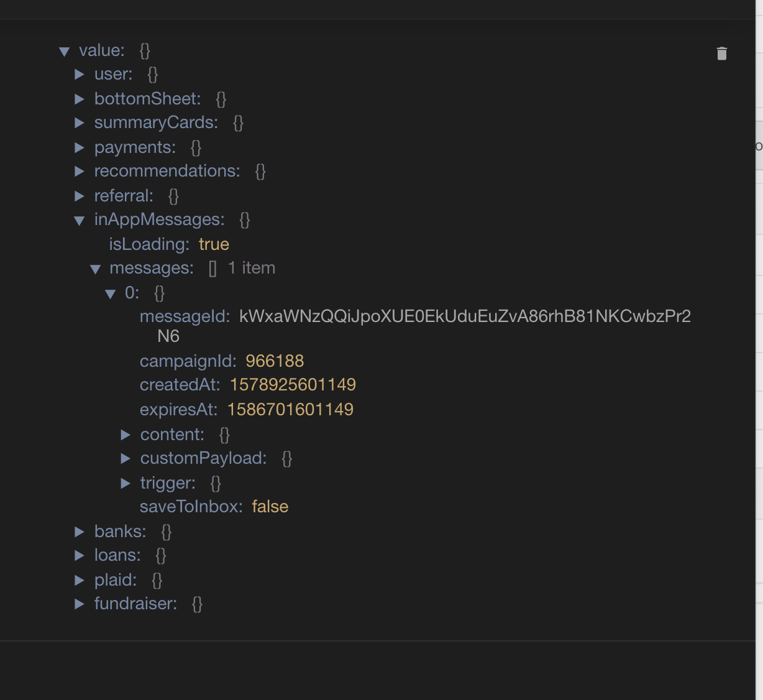The image size is (763, 700).
Task: Select the campaignId key label
Action: pos(188,361)
